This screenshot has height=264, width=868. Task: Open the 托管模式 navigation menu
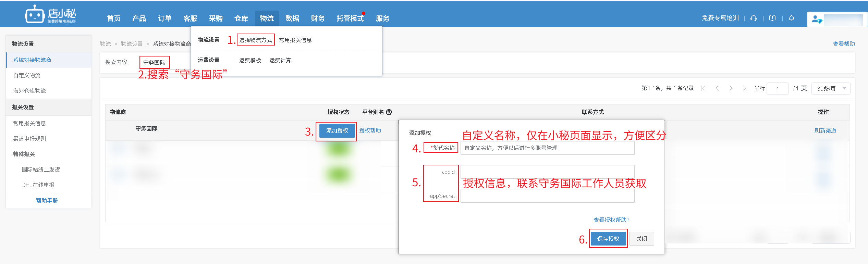pyautogui.click(x=350, y=18)
